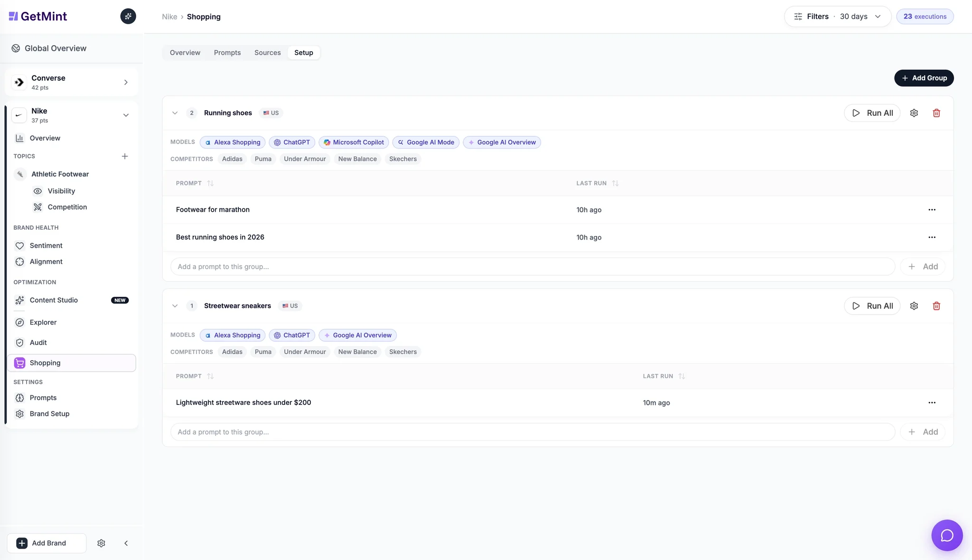The height and width of the screenshot is (560, 972).
Task: Open settings gear for Running shoes group
Action: pos(914,113)
